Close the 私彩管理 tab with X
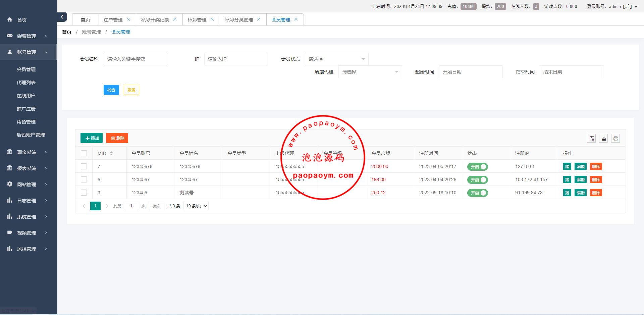The width and height of the screenshot is (644, 315). tap(212, 19)
